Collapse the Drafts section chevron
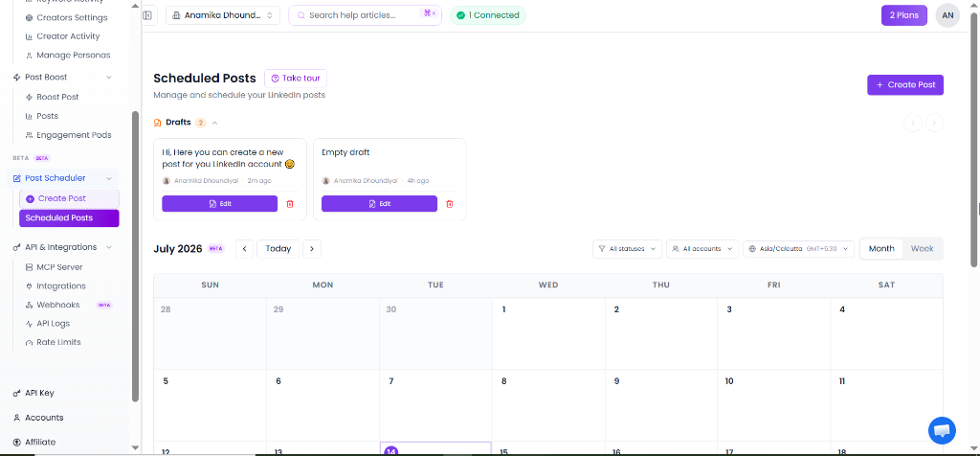 [x=215, y=123]
